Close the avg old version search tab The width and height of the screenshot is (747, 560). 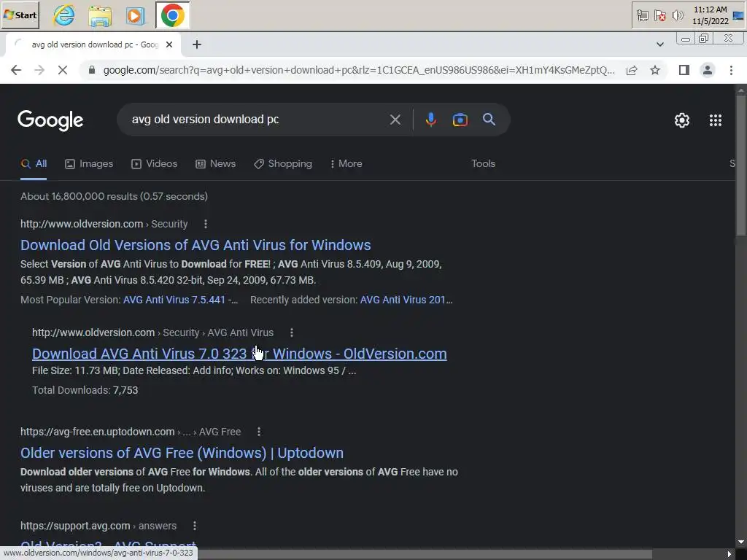[x=169, y=44]
